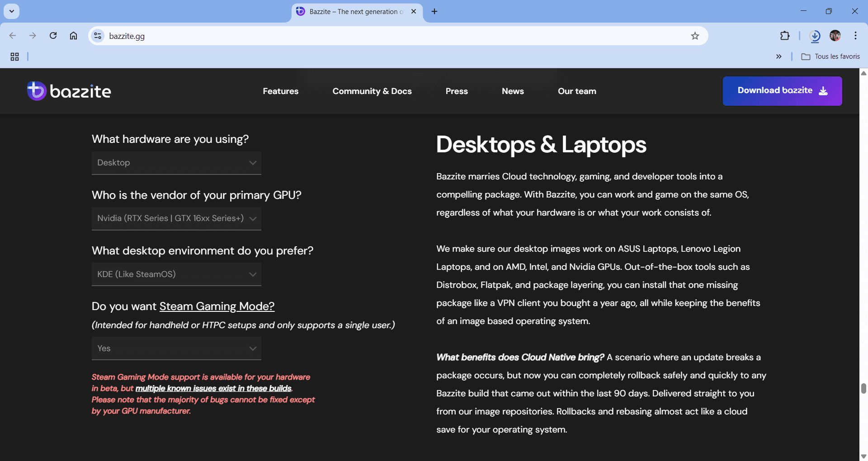Open Steam Gaming Mode dropdown showing Yes
This screenshot has width=868, height=461.
click(176, 348)
